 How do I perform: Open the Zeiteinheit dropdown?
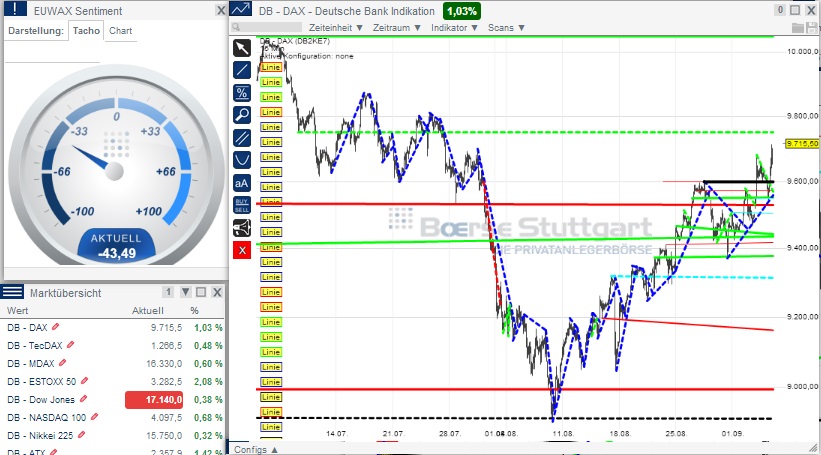336,28
